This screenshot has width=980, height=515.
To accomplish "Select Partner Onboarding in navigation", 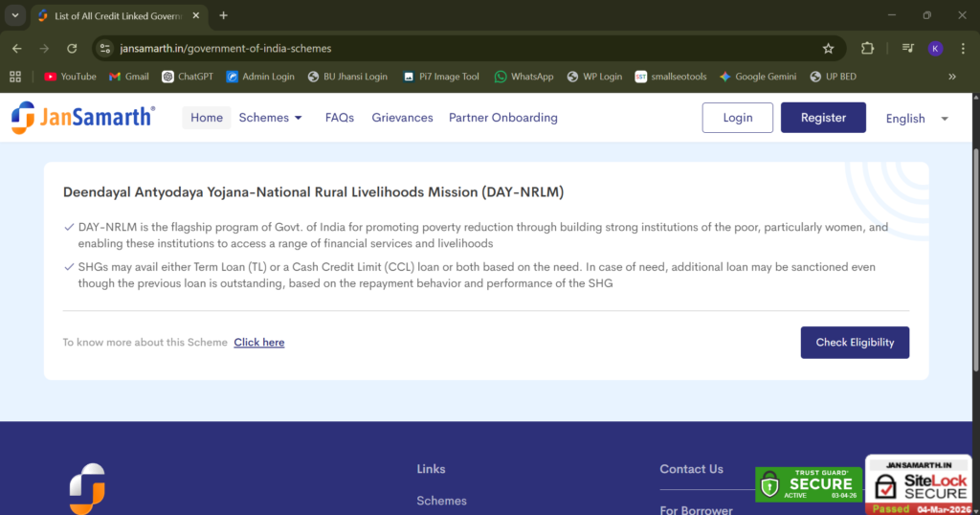I will tap(502, 118).
